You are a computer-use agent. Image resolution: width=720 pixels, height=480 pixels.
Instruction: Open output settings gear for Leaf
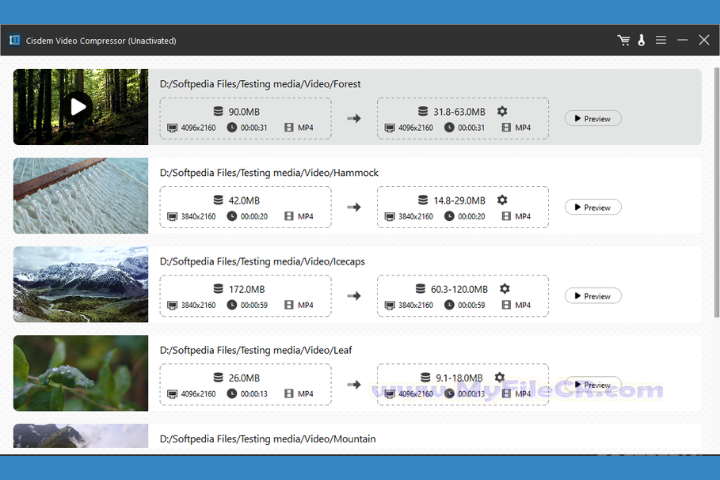500,377
